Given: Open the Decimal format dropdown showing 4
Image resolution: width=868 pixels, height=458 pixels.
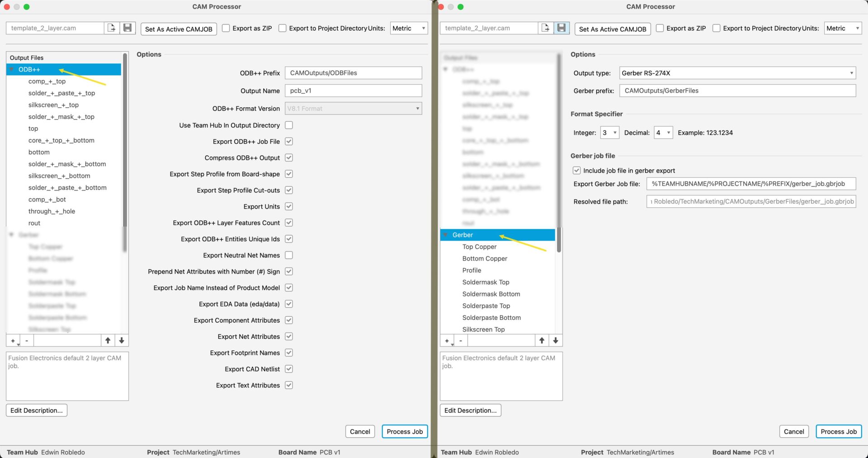Looking at the screenshot, I should (663, 133).
